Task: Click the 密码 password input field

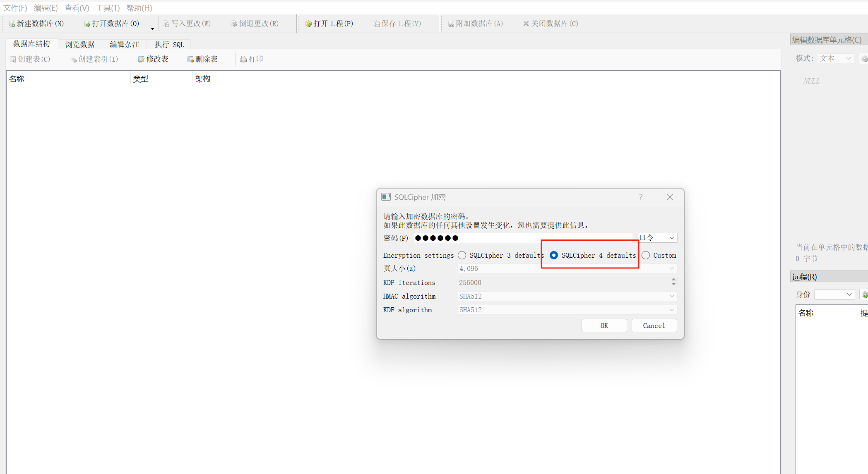Action: click(523, 238)
